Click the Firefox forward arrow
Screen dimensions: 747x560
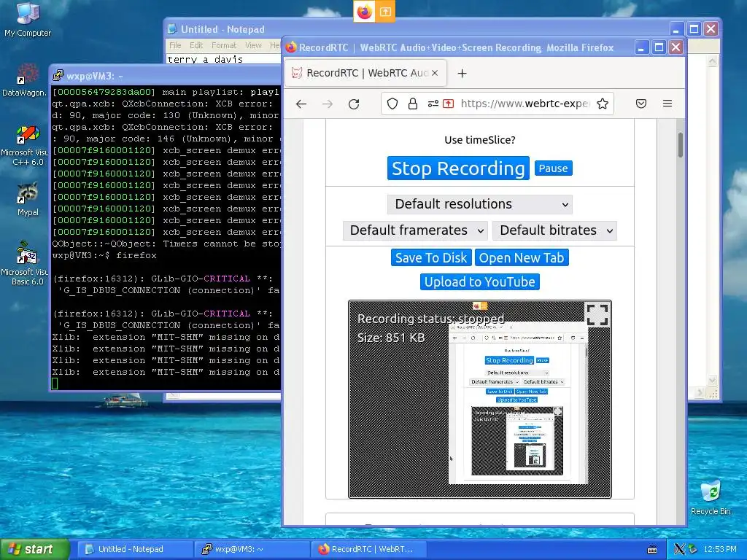click(328, 104)
